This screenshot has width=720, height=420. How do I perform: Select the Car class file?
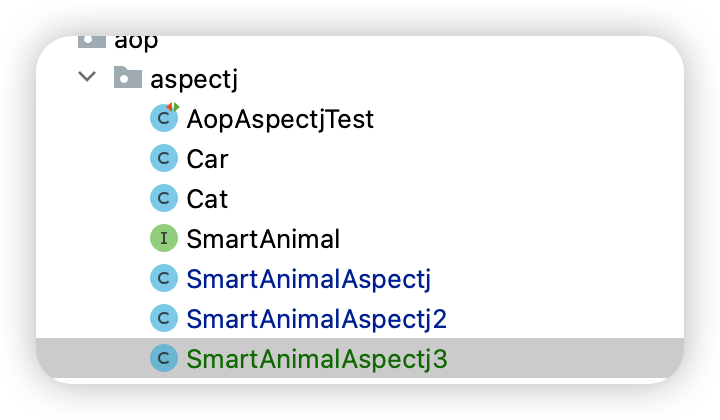[207, 159]
